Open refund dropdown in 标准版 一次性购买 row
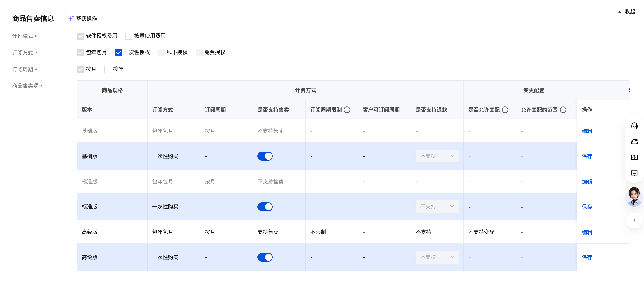The height and width of the screenshot is (284, 644). (437, 207)
